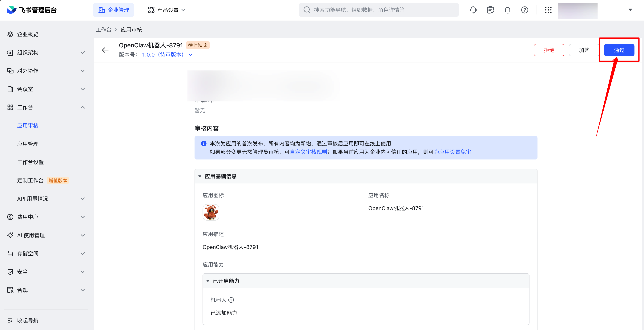644x330 pixels.
Task: Open the AI 使用管理 icon
Action: 10,235
